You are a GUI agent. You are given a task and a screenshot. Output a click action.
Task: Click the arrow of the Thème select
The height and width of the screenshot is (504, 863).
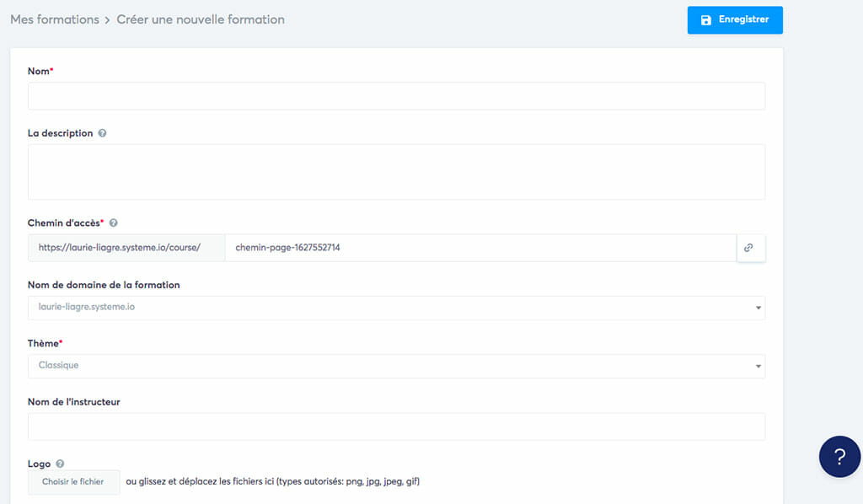[758, 367]
